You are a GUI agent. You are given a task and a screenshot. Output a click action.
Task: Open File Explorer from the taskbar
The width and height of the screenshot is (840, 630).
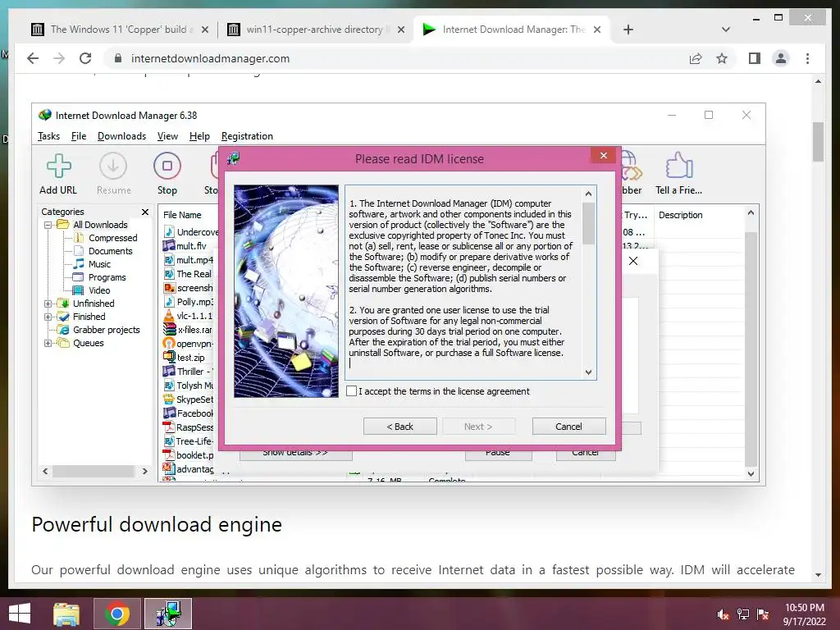click(66, 614)
